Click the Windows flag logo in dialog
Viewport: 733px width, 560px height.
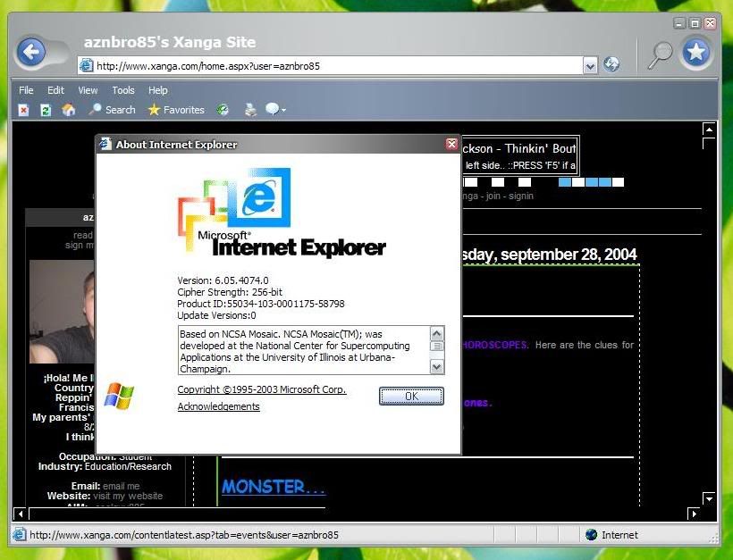click(x=119, y=396)
